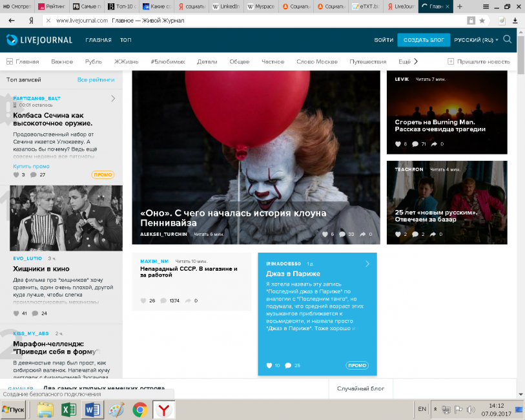Select the Путешествия category
Viewport: 525px width, 420px height.
[x=367, y=61]
